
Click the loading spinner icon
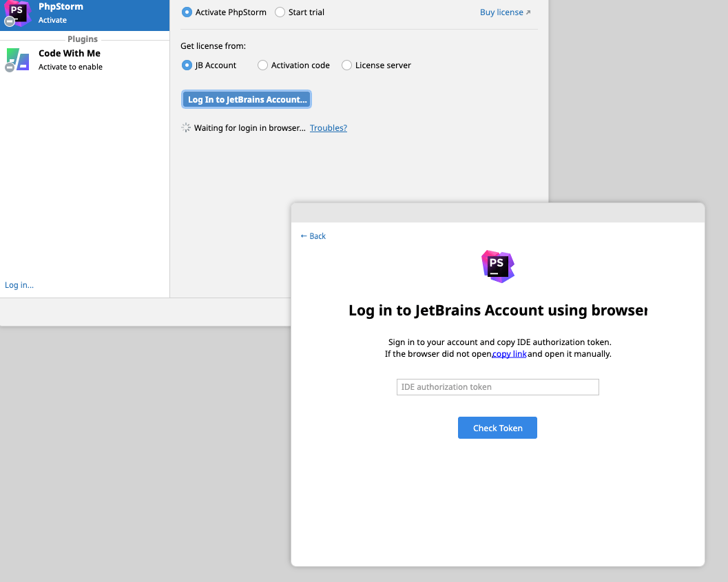[186, 127]
